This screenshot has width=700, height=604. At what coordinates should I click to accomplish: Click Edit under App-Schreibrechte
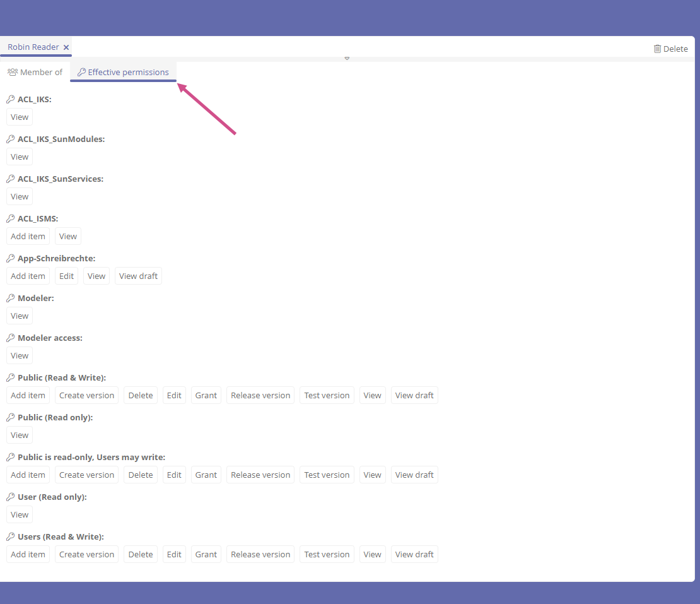click(x=66, y=276)
